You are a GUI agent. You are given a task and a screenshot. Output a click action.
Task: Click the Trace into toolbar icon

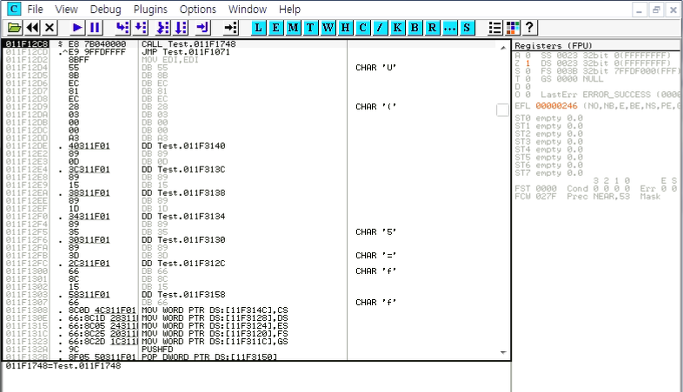[163, 28]
